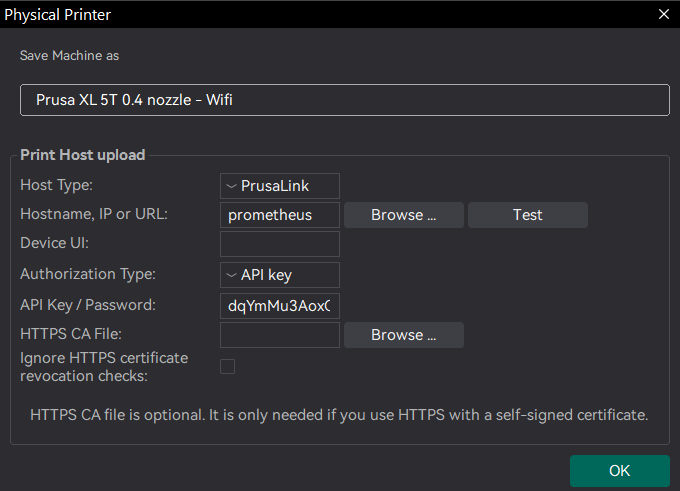Click into the API Key / Password field

pos(280,305)
